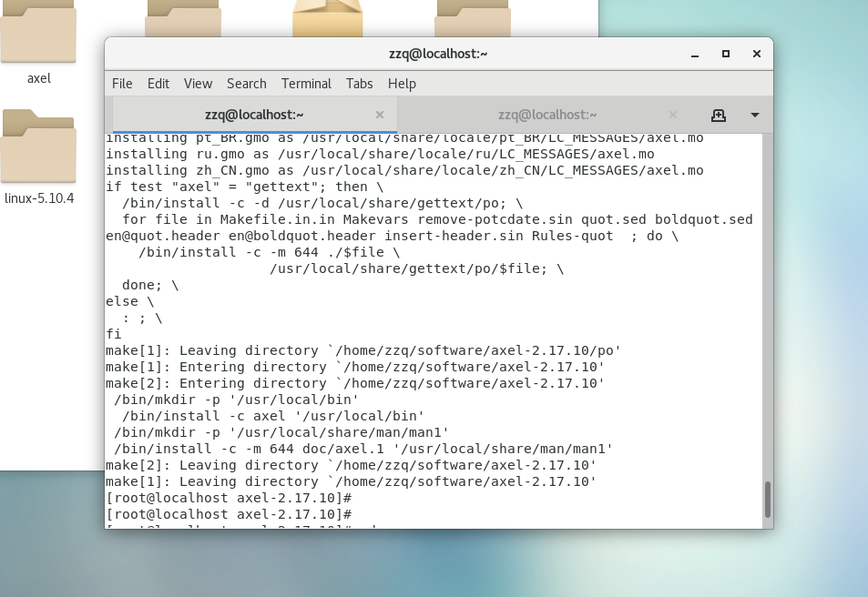Select the first zzq@localhost terminal tab
868x597 pixels.
[x=254, y=115]
